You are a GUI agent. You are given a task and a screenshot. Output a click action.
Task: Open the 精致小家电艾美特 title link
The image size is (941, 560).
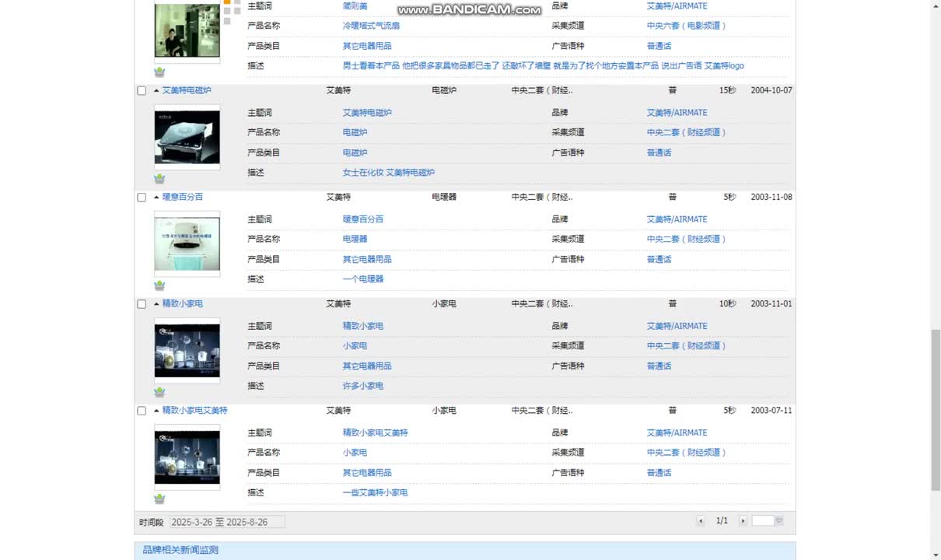point(194,410)
